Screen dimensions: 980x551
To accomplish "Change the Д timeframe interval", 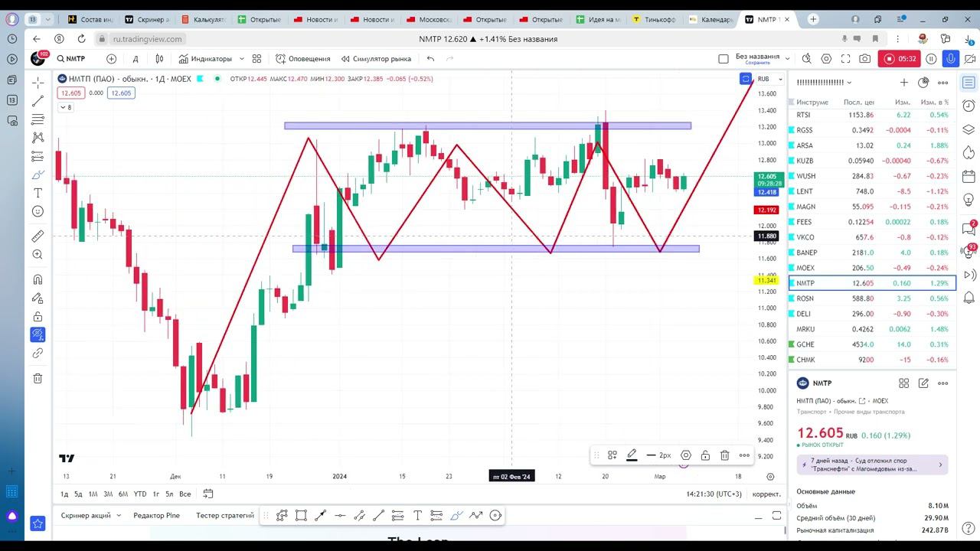I will 136,58.
